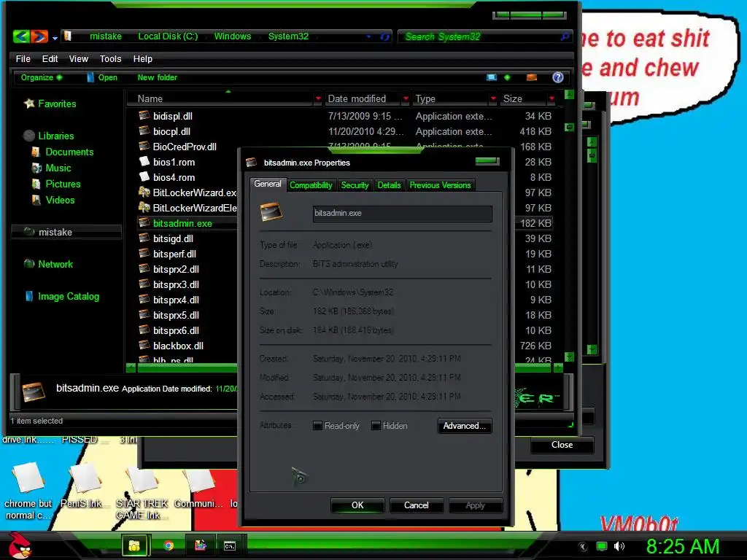Click the search magnifier icon
This screenshot has height=560, width=747.
point(565,36)
